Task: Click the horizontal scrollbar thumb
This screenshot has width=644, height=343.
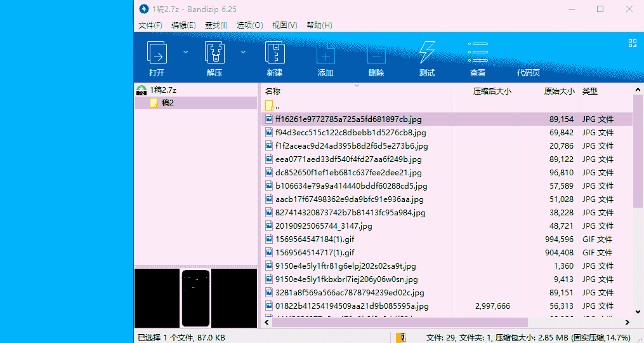Action: [400, 322]
